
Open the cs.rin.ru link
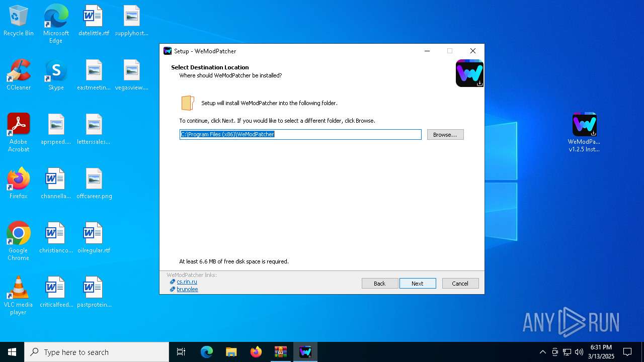tap(187, 282)
